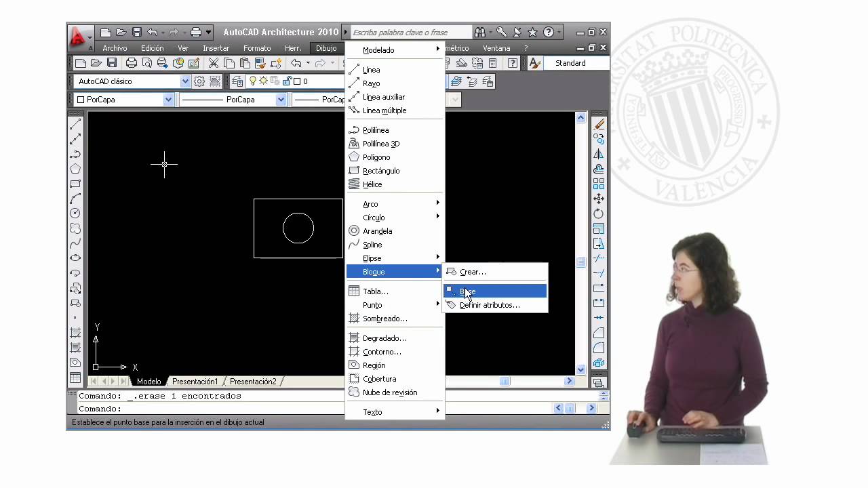
Task: Click Cut scissors icon in standard toolbar
Action: tap(213, 63)
